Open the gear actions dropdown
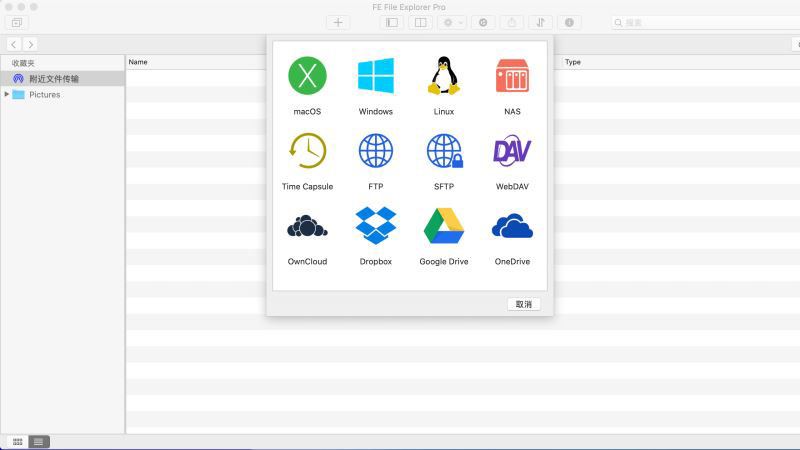 point(452,22)
